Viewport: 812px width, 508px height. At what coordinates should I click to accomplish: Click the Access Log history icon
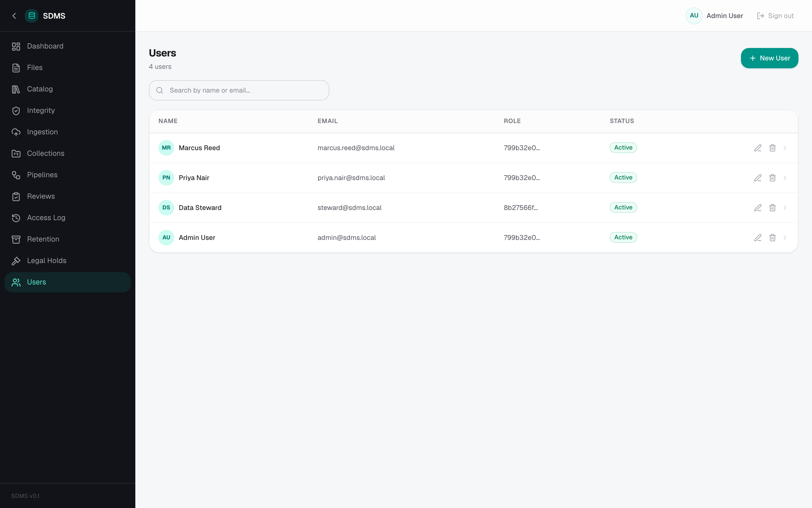(x=16, y=218)
